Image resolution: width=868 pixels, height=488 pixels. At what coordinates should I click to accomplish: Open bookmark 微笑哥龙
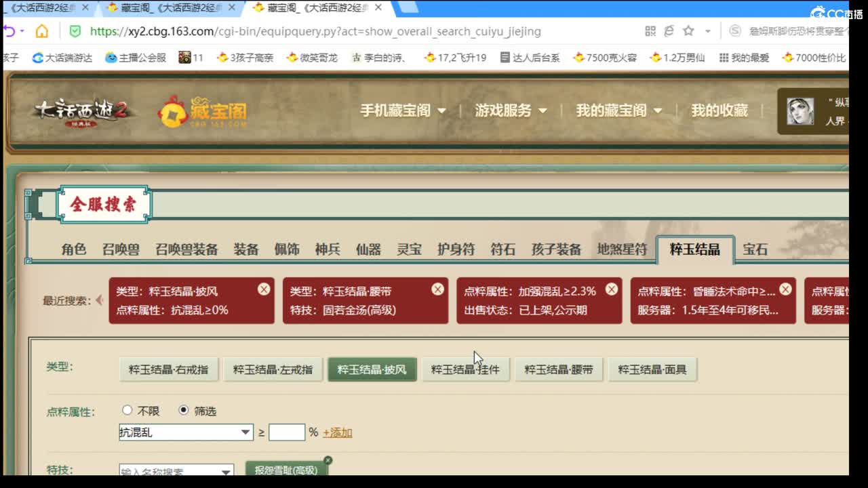[x=312, y=58]
